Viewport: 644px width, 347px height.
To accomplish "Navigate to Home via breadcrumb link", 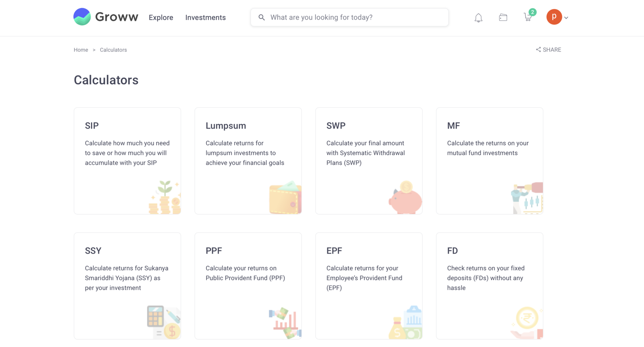I will pos(80,49).
